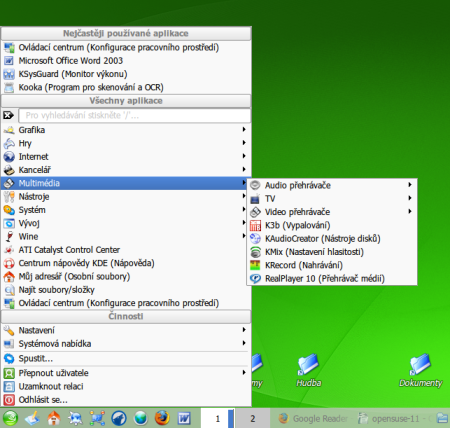450x428 pixels.
Task: Click the KRecord recording icon
Action: click(x=255, y=265)
